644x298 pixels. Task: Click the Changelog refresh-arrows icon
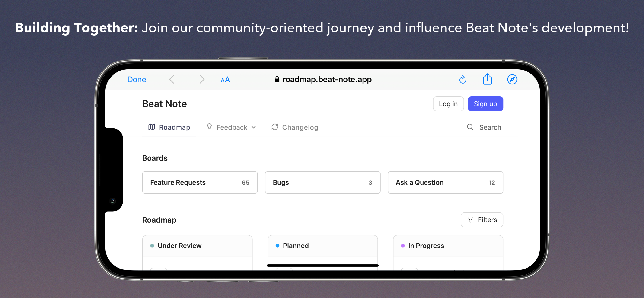point(275,127)
